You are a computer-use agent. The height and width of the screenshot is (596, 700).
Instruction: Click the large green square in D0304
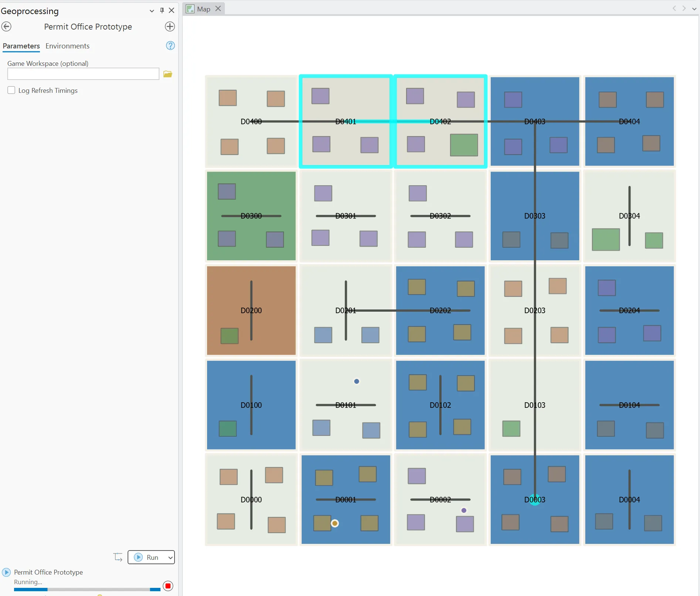(x=606, y=240)
